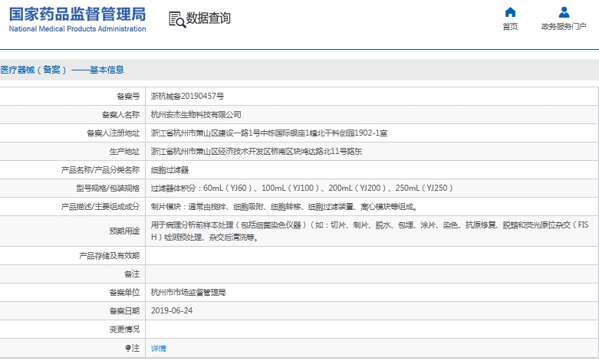This screenshot has height=364, width=599.
Task: Click the 型号规格/包装规格 label
Action: click(x=107, y=188)
